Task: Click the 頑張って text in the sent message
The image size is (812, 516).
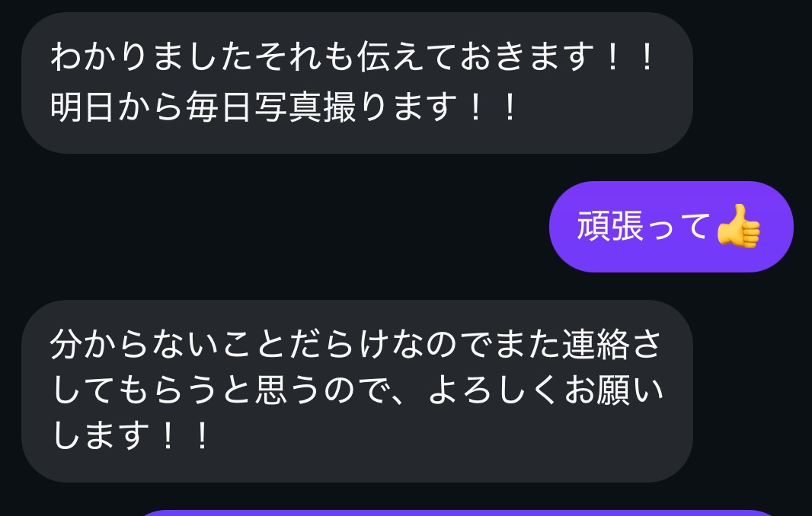Action: (642, 226)
